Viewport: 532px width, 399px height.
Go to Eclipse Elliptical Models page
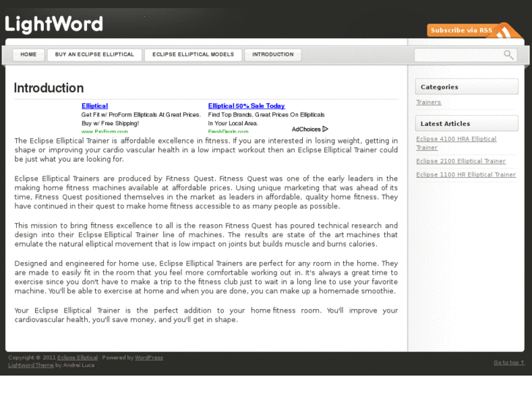193,55
